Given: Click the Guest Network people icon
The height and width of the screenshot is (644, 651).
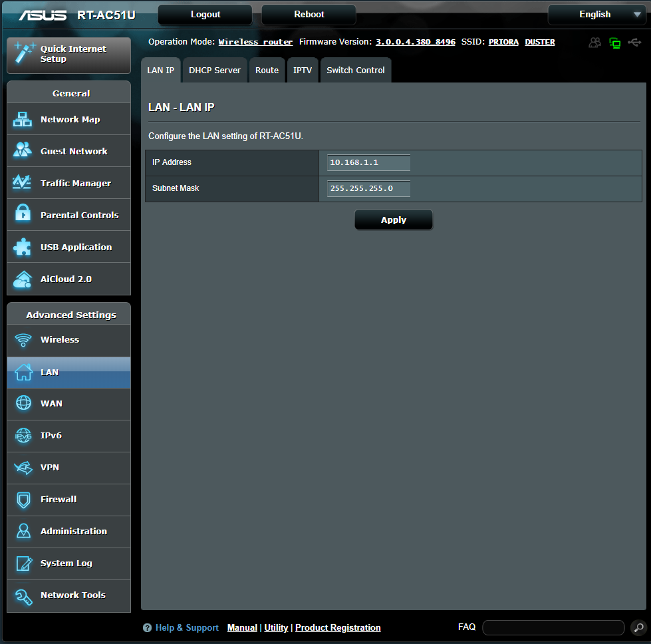Looking at the screenshot, I should tap(23, 150).
